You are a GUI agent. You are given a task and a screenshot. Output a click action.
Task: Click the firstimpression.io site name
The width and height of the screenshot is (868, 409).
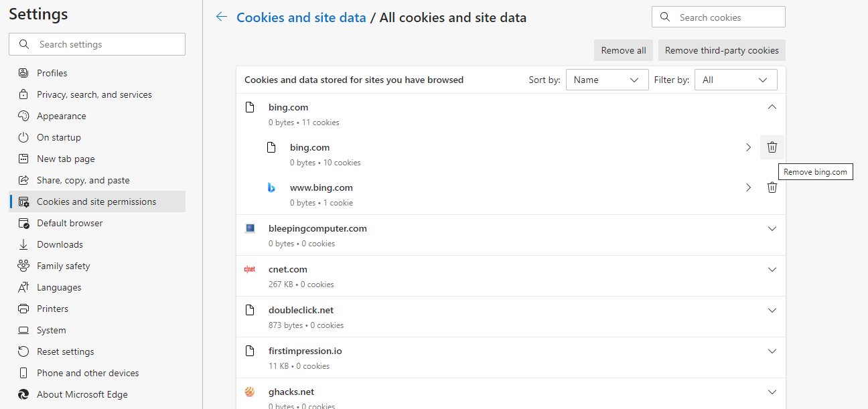[x=305, y=351]
